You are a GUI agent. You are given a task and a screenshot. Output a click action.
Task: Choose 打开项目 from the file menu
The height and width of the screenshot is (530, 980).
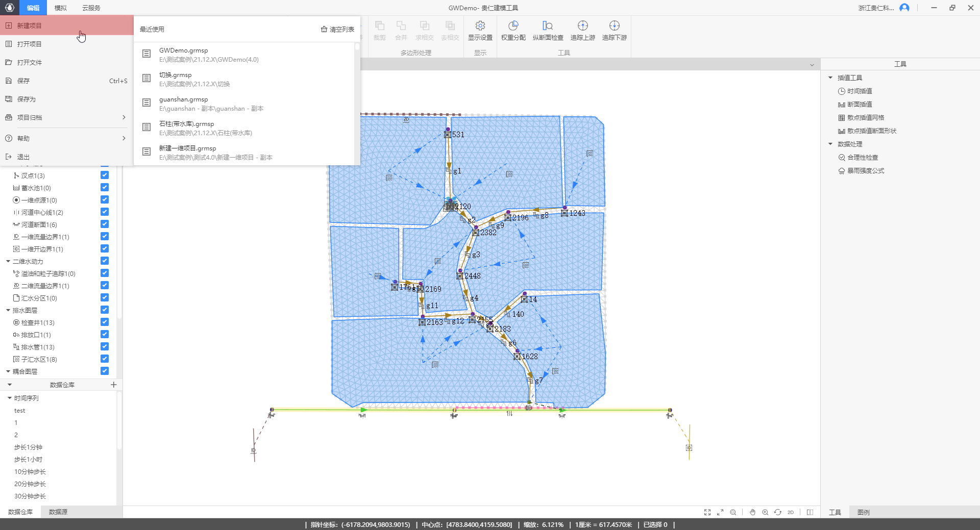66,44
